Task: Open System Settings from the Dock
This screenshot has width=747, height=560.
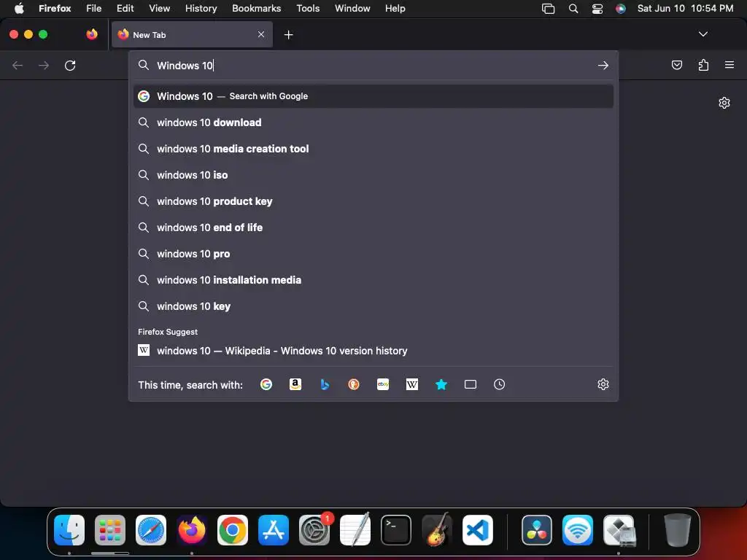Action: tap(314, 530)
